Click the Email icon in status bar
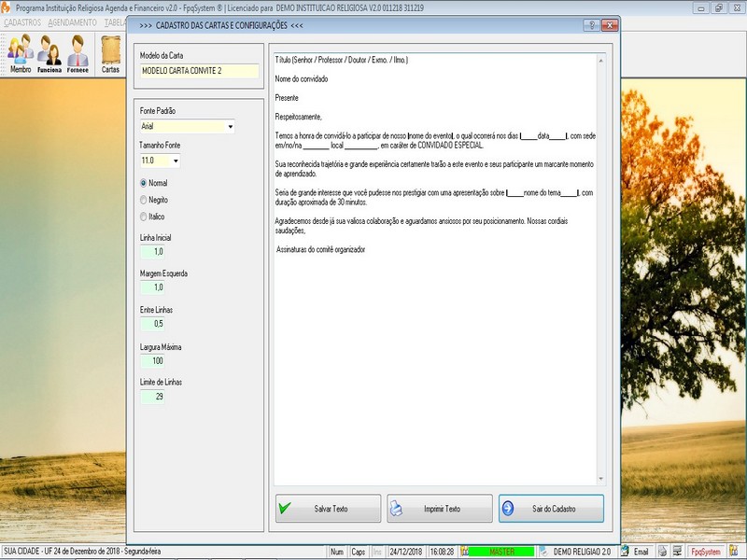Viewport: 747px width, 560px height. click(625, 552)
